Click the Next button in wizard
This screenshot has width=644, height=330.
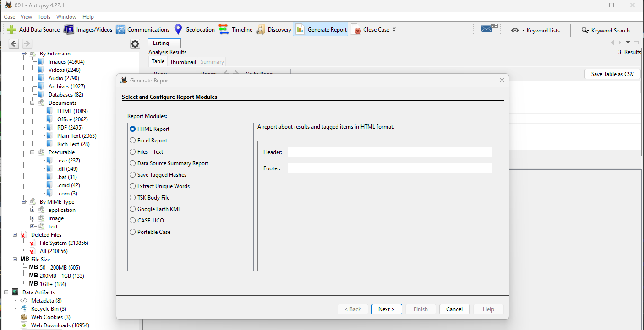tap(386, 309)
